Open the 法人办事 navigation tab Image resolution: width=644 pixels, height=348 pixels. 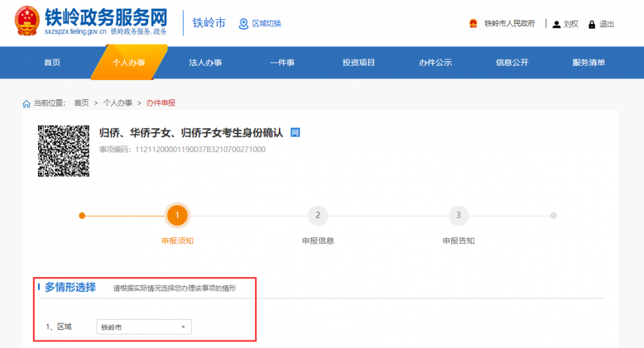point(205,63)
